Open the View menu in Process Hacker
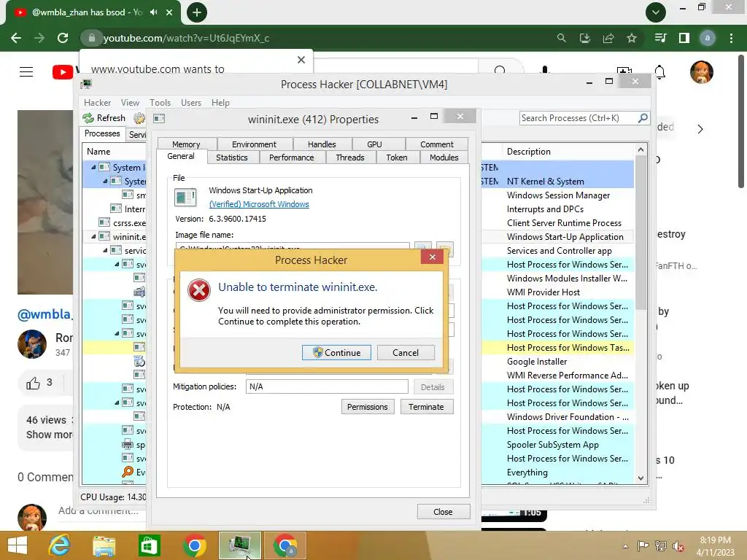 (130, 103)
